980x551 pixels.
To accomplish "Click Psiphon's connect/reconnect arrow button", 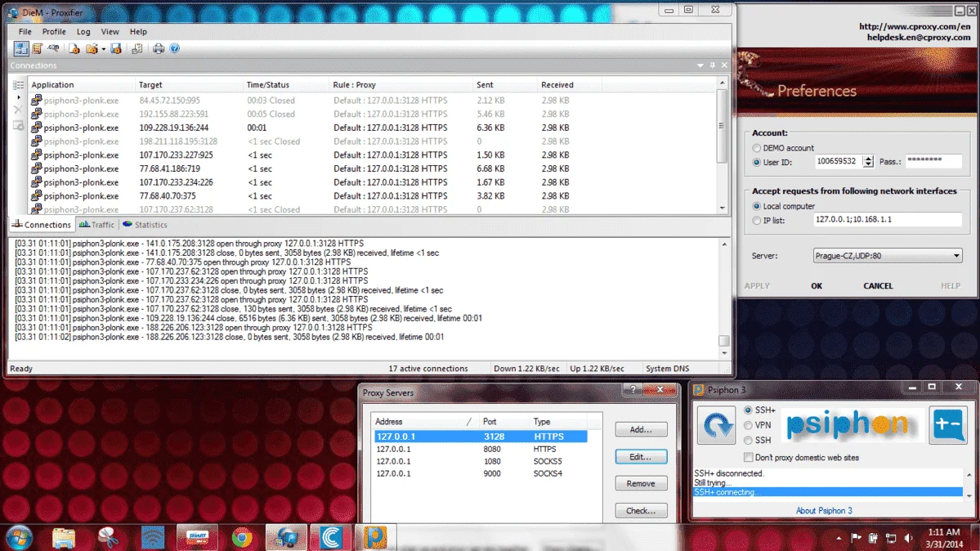I will coord(716,425).
